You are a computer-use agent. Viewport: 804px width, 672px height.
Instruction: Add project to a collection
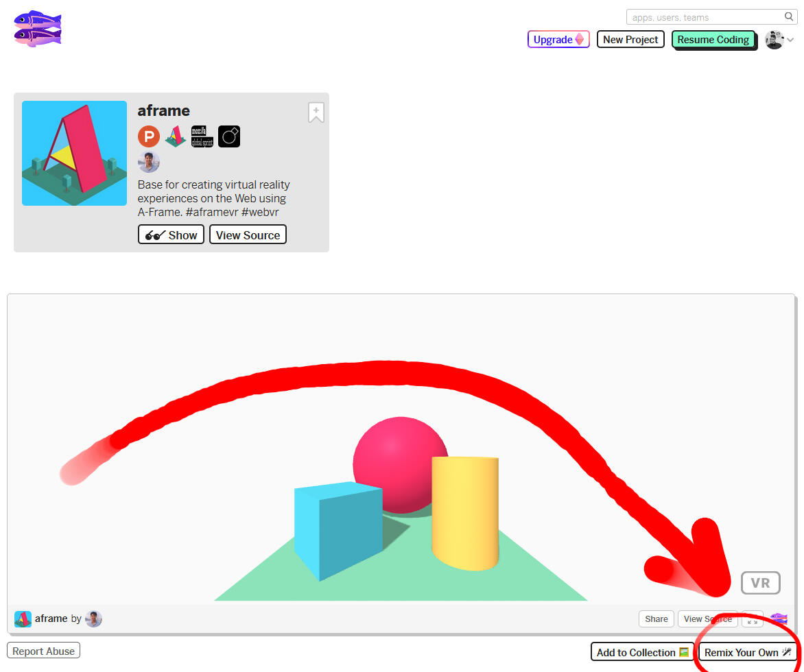pyautogui.click(x=642, y=652)
